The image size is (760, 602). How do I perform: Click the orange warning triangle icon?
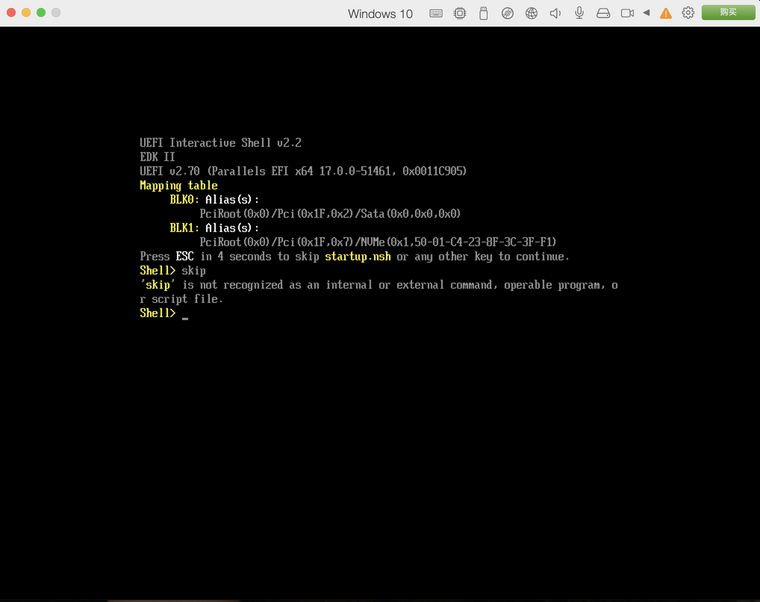coord(666,13)
